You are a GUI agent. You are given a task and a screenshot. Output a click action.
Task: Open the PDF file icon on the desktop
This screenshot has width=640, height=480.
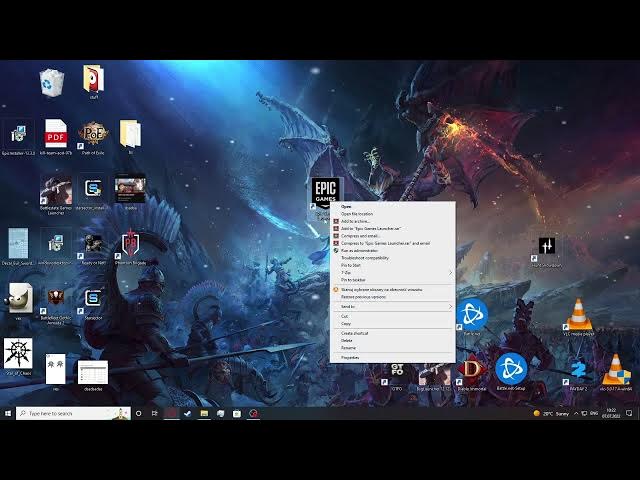pyautogui.click(x=56, y=135)
